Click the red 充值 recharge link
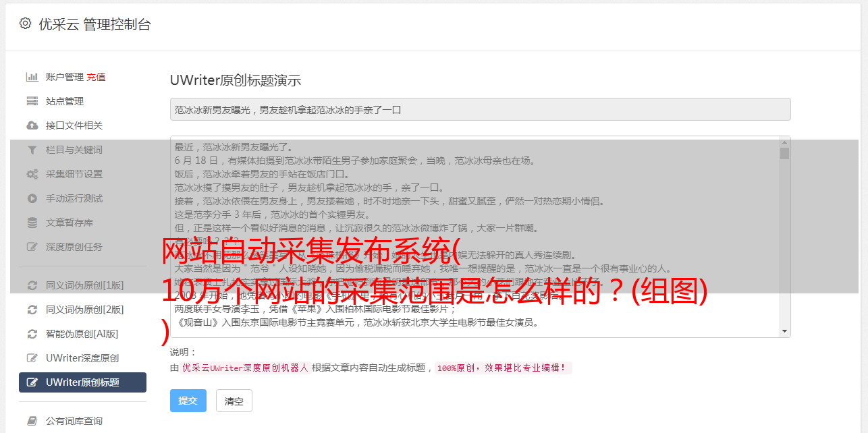The width and height of the screenshot is (868, 433). pyautogui.click(x=96, y=77)
